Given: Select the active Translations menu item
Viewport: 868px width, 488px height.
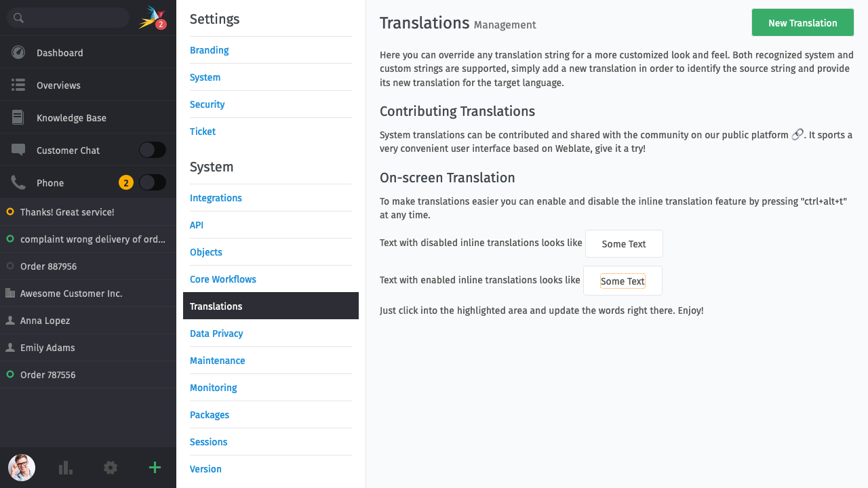Looking at the screenshot, I should [271, 306].
